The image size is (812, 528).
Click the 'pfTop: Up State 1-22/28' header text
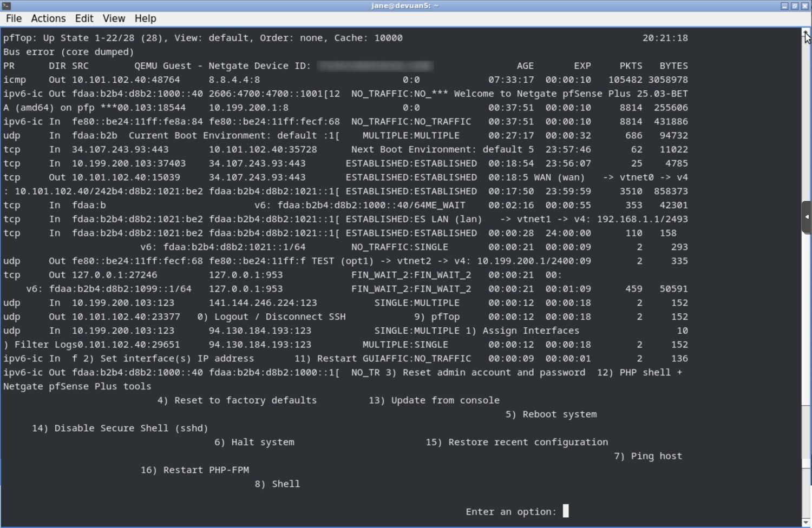tap(68, 38)
